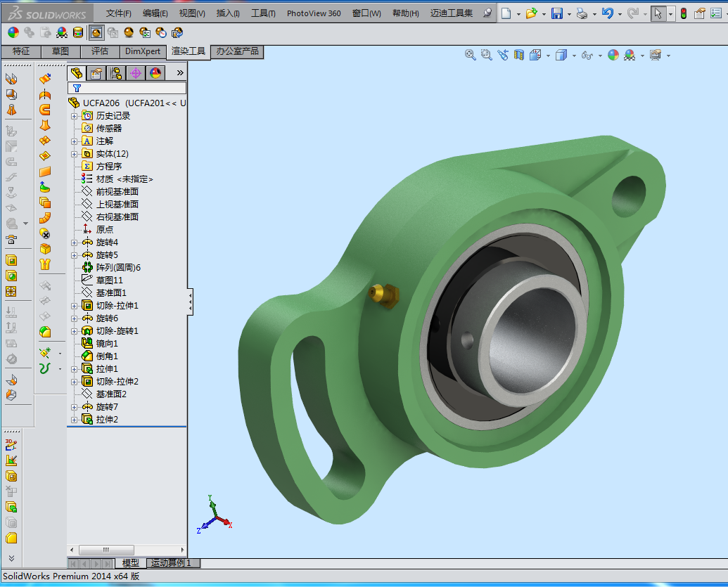
Task: Open the Undo dropdown arrow
Action: (620, 14)
